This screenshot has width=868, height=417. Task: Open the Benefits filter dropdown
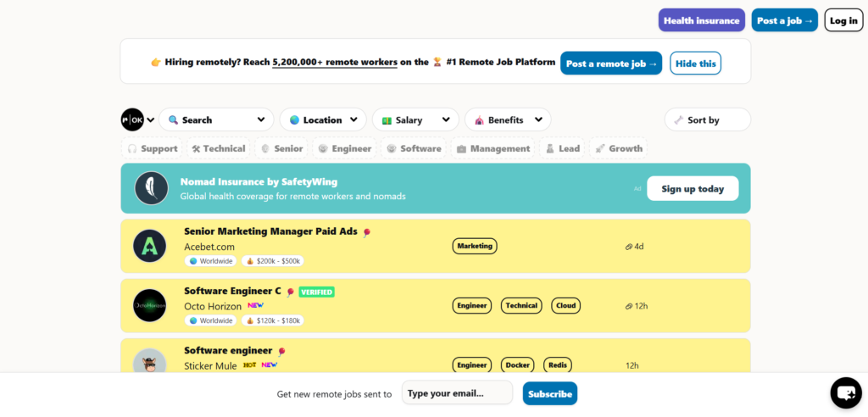click(x=509, y=120)
